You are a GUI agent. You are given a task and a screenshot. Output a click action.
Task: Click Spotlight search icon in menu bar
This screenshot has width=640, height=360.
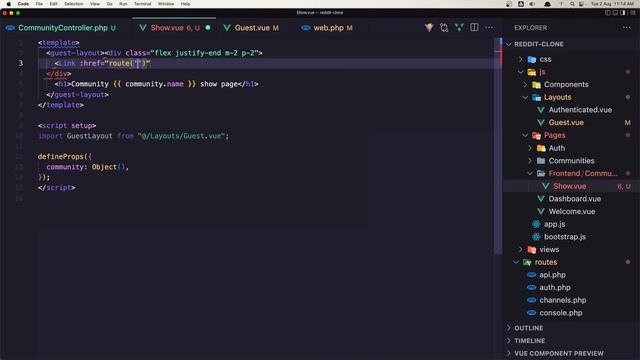[572, 4]
